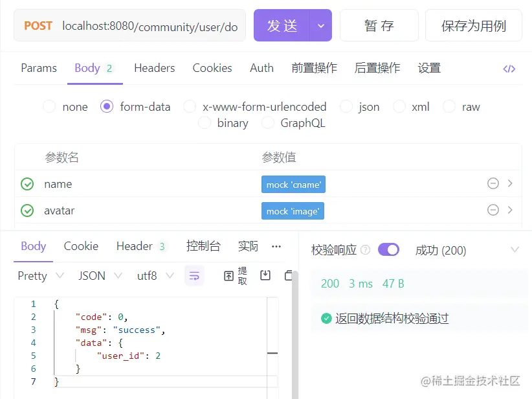Click the 47 B response size
The image size is (532, 399).
coord(393,284)
